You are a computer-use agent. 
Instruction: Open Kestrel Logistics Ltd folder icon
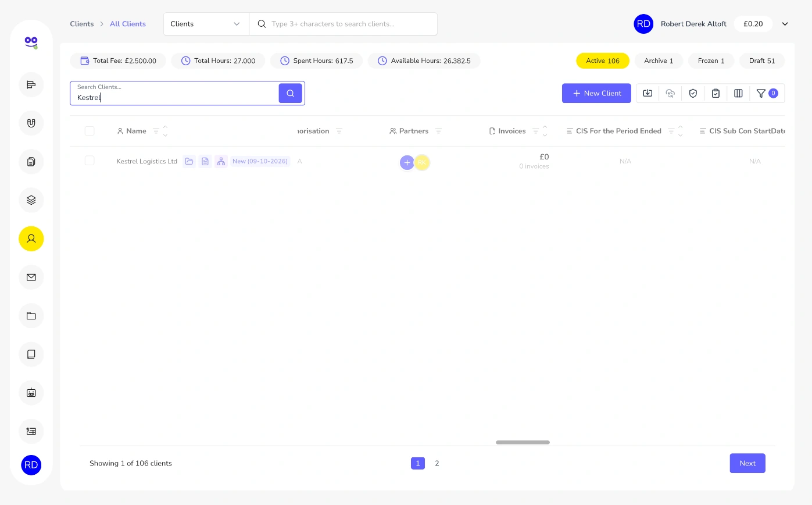189,161
